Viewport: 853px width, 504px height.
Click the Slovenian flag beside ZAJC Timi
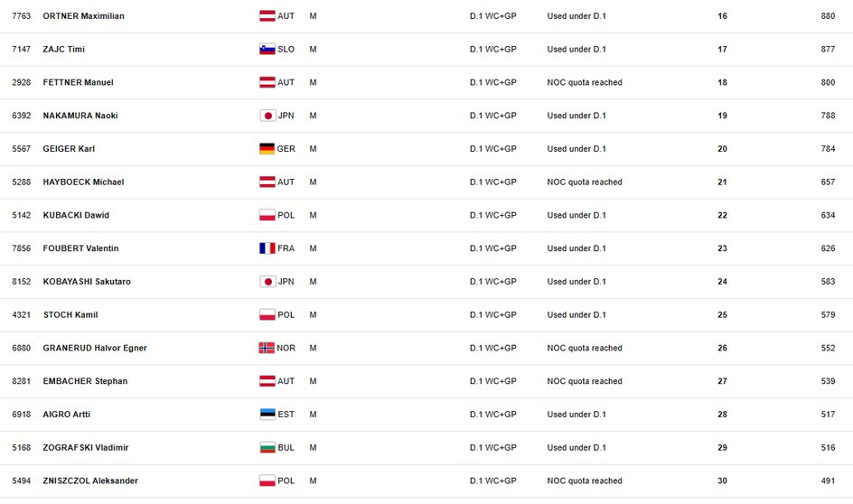[267, 50]
